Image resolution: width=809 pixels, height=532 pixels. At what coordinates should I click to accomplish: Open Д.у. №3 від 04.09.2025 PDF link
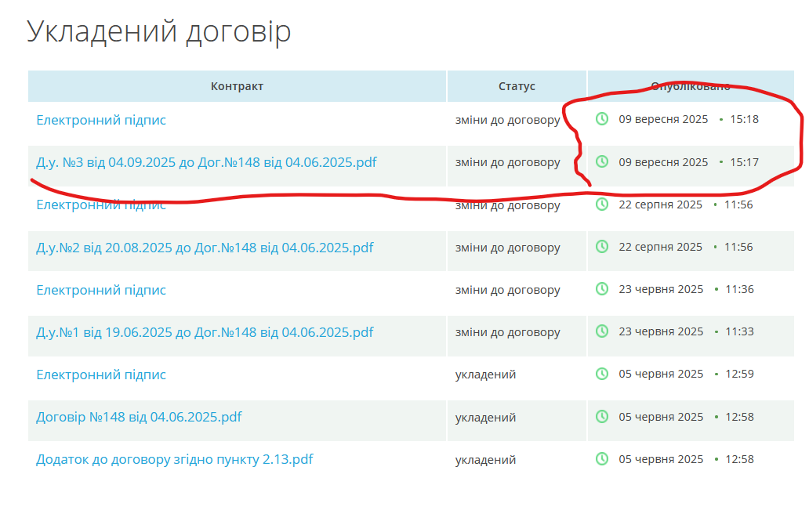(206, 162)
